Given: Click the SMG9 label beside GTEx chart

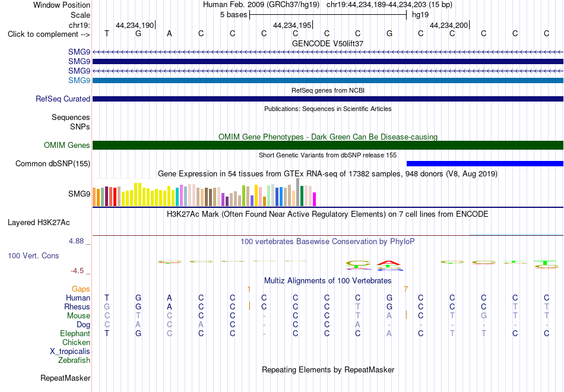Looking at the screenshot, I should 79,194.
